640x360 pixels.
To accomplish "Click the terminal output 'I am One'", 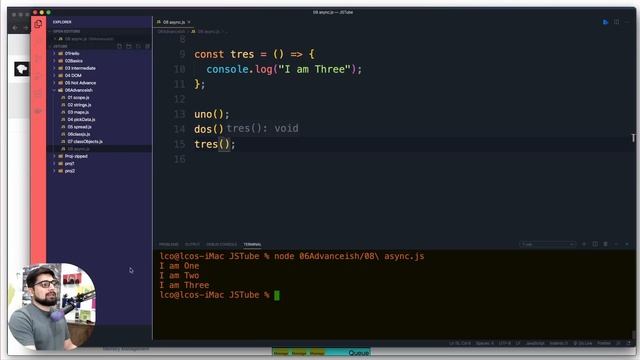I will 179,266.
